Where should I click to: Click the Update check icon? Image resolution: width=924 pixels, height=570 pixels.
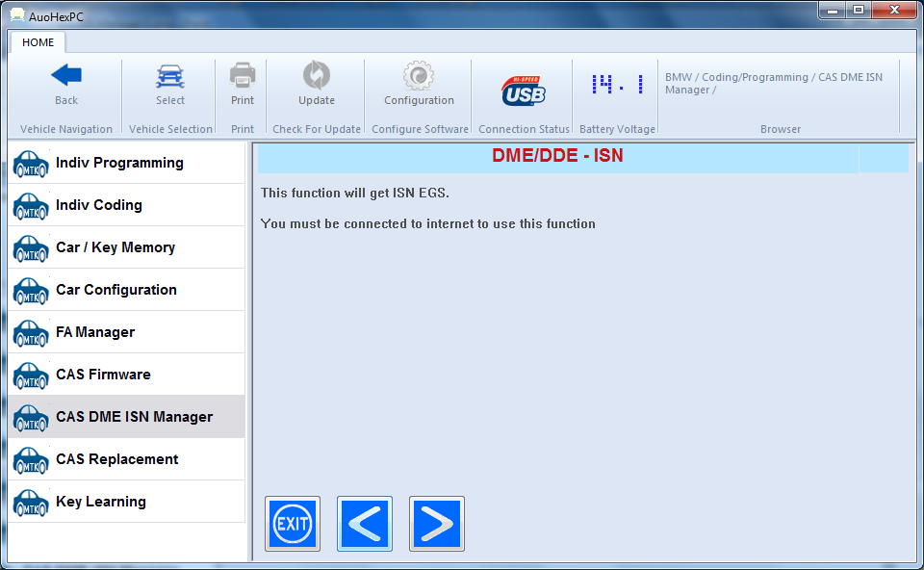tap(317, 75)
